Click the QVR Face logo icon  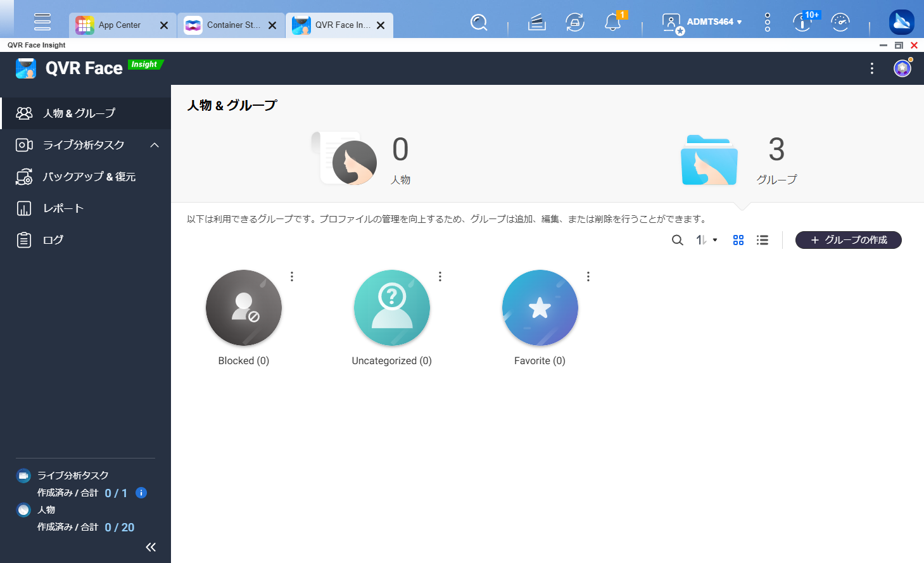[26, 68]
